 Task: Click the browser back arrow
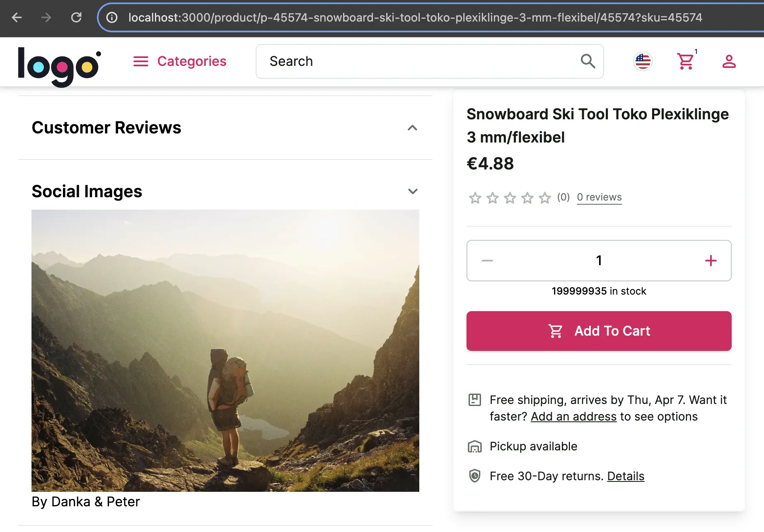(x=17, y=17)
